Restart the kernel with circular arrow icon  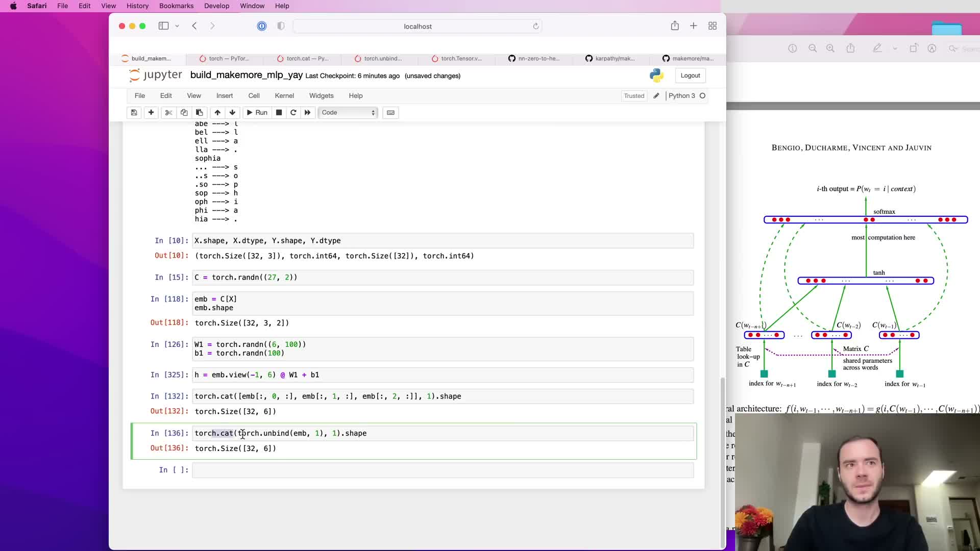pos(293,113)
